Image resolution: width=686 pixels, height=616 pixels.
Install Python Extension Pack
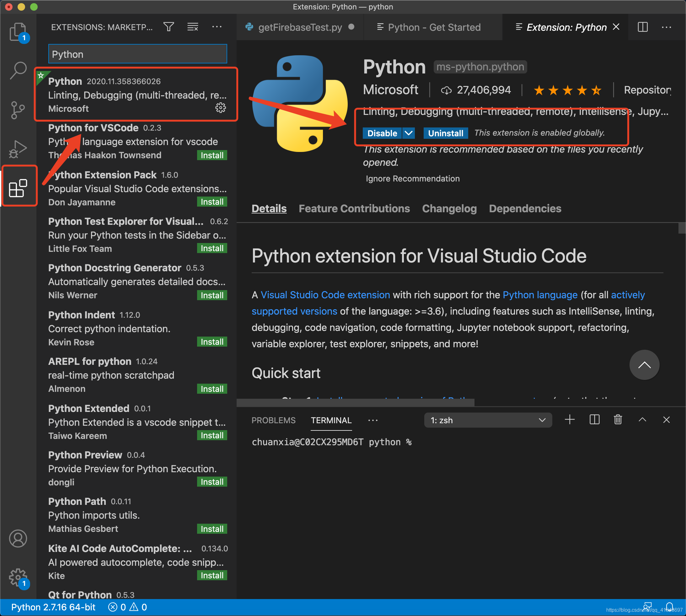212,202
